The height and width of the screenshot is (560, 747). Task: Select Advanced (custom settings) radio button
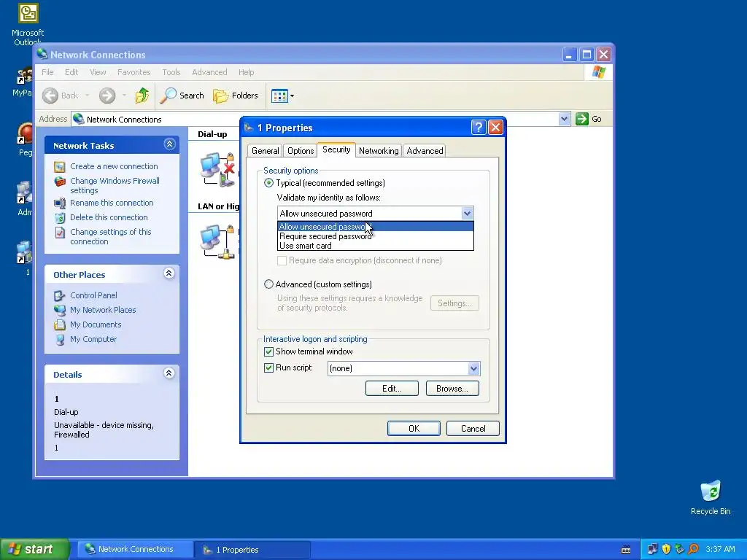point(268,284)
